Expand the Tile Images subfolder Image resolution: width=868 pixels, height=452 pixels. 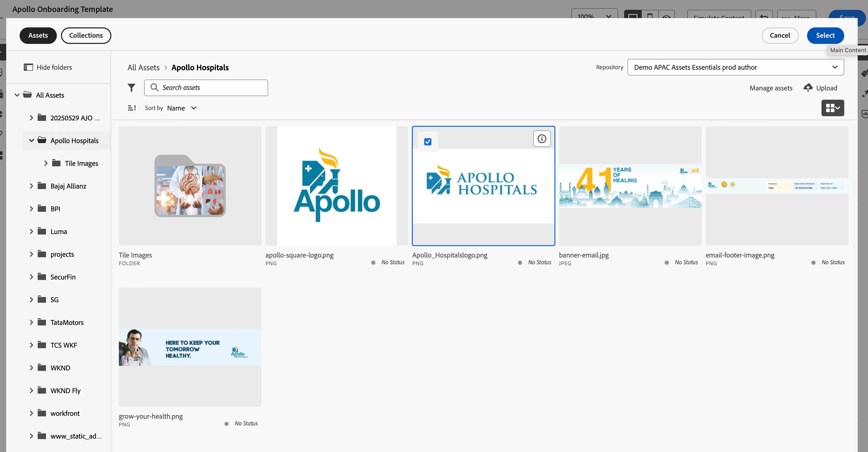[x=46, y=163]
